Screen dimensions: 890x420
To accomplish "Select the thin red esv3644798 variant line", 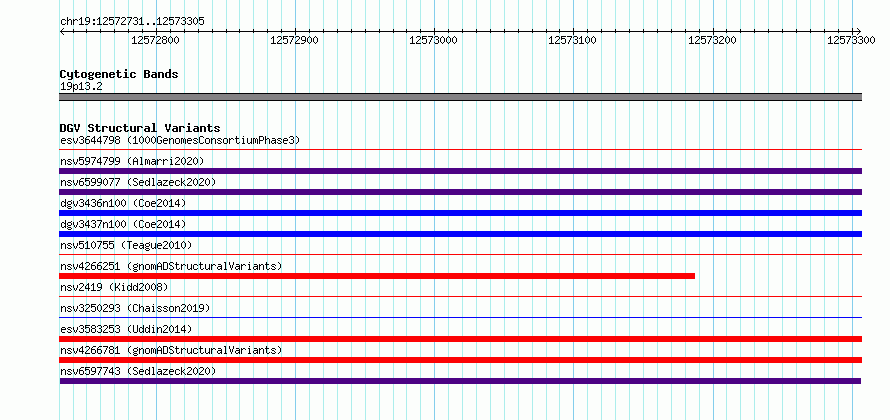I will point(460,150).
